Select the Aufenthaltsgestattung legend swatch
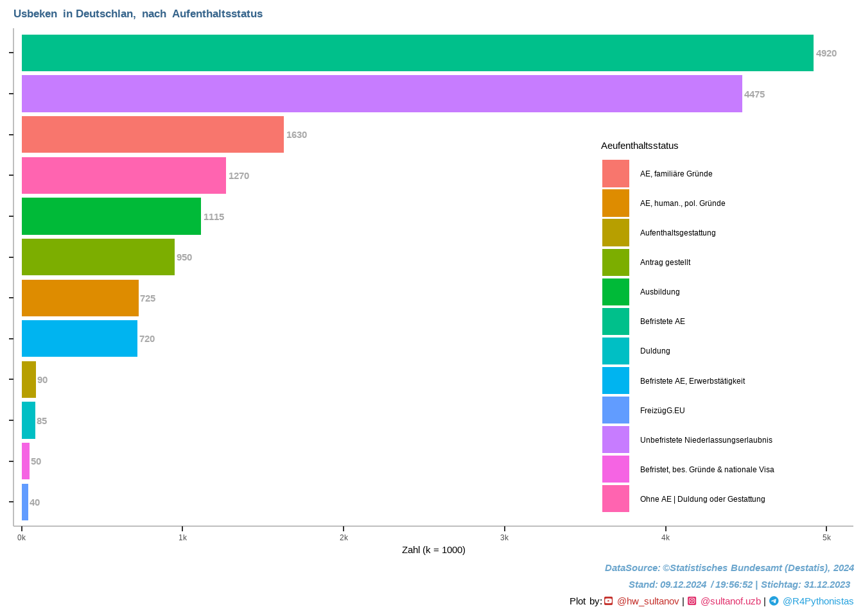Screen dimensions: 863x616 [x=615, y=233]
